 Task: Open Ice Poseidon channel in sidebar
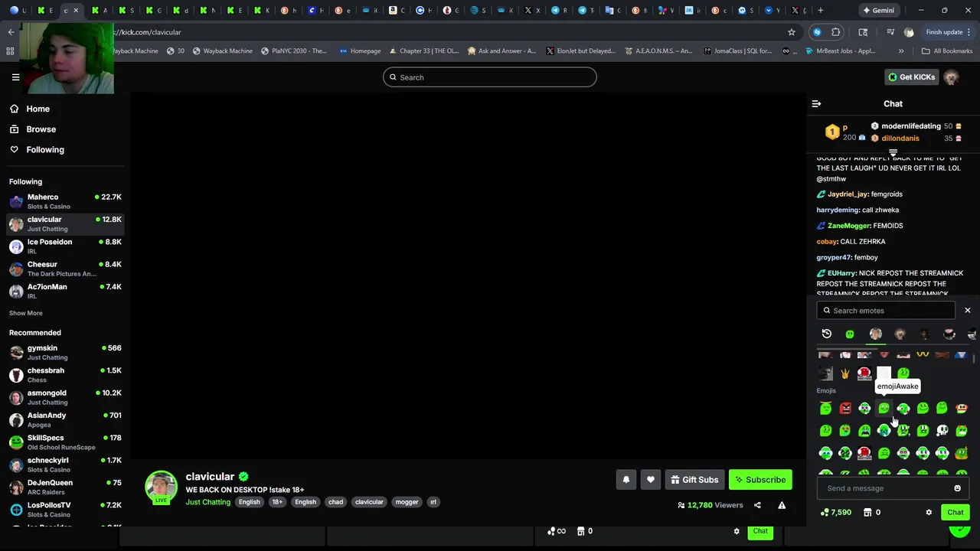[65, 246]
